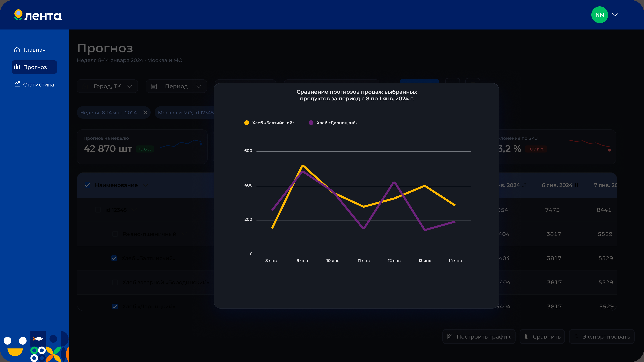Toggle the select-all checkbox beside Наименование
Viewport: 644px width, 362px height.
coord(88,185)
